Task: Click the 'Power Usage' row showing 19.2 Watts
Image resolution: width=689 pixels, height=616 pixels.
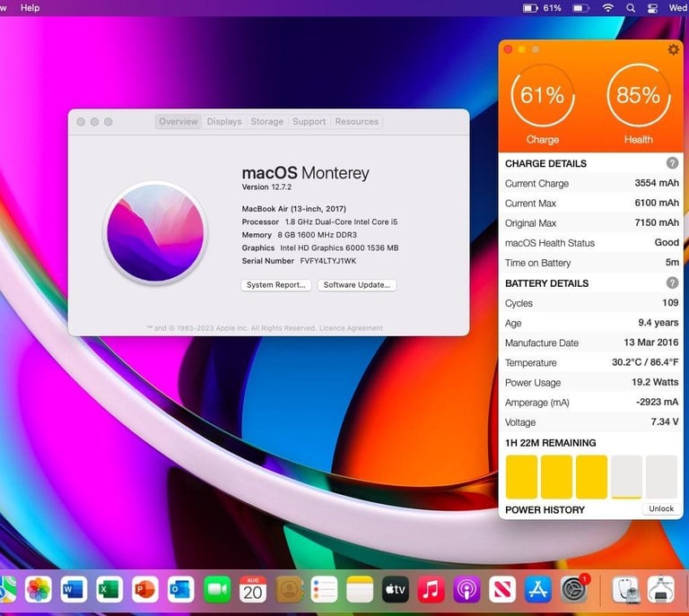Action: point(591,382)
